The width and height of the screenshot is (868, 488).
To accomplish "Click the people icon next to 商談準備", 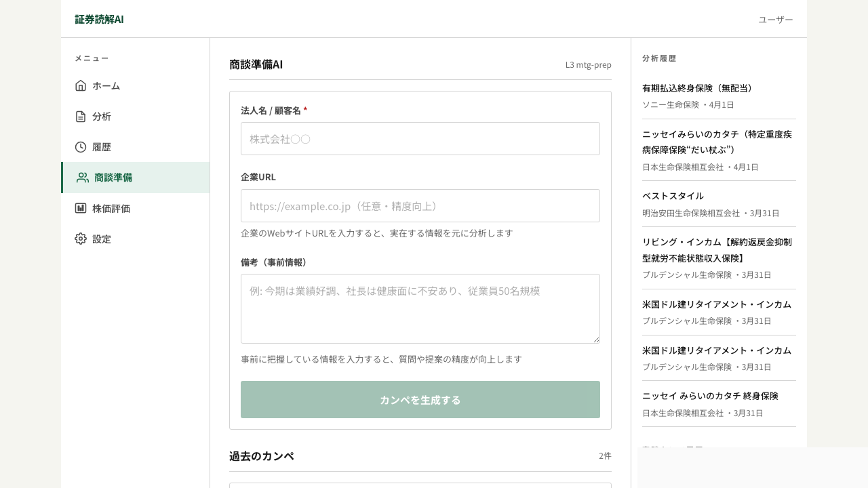I will (82, 178).
